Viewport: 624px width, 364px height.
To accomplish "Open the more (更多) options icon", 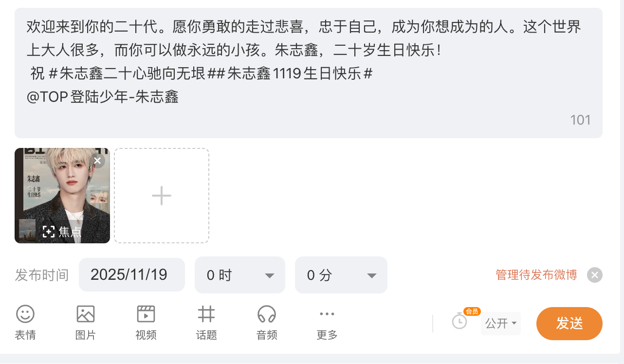I will (327, 314).
